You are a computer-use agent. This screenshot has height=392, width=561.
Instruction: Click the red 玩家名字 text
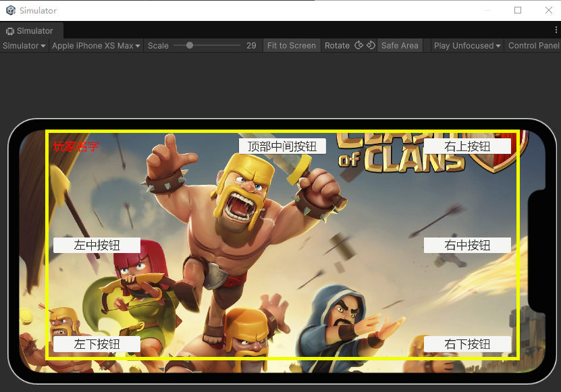tap(76, 146)
